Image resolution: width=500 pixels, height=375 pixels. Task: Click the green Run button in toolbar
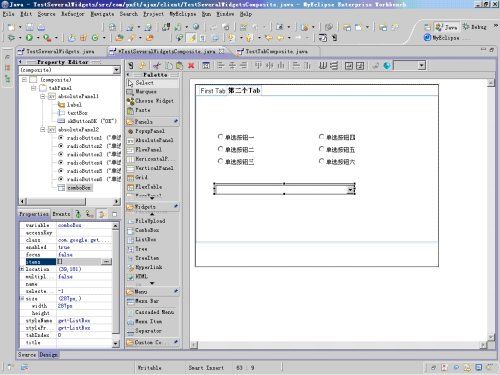[x=29, y=38]
